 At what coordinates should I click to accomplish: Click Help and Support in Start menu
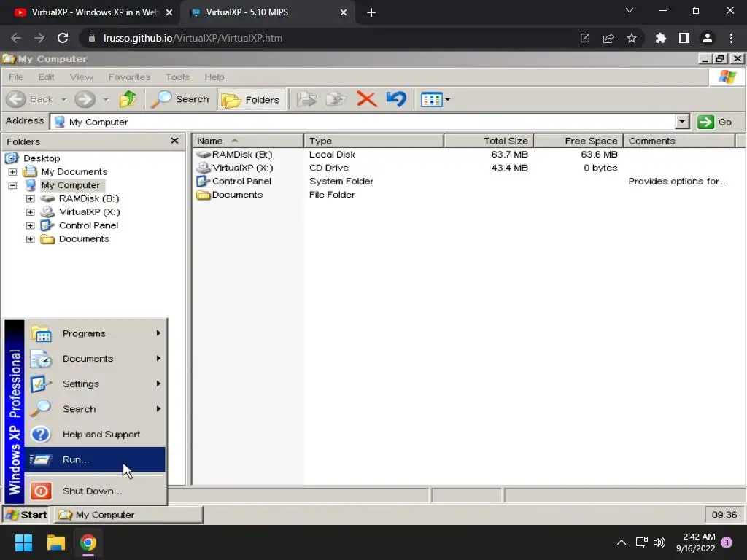[96, 435]
